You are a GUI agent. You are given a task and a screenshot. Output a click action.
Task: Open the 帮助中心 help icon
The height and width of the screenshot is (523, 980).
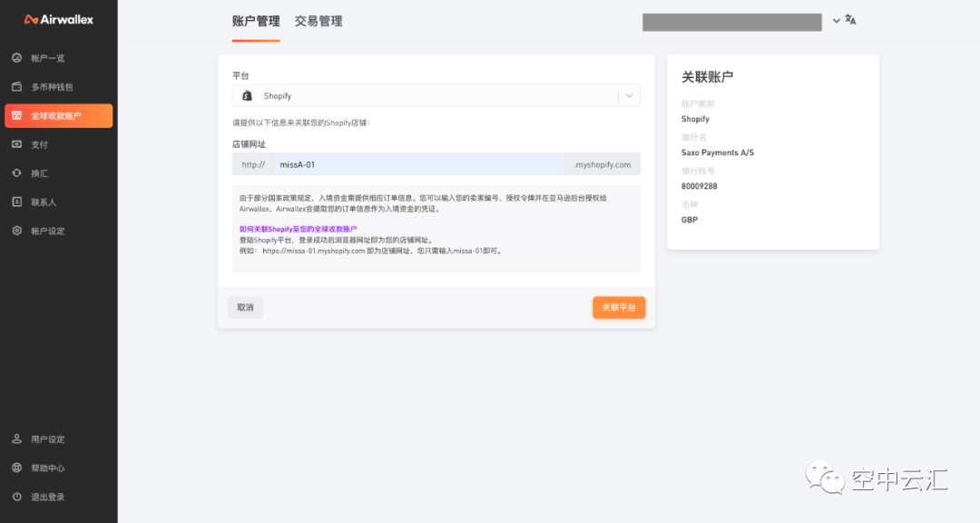[16, 469]
